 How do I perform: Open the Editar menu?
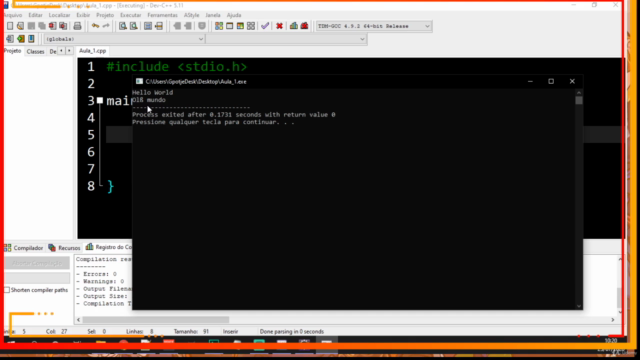35,15
